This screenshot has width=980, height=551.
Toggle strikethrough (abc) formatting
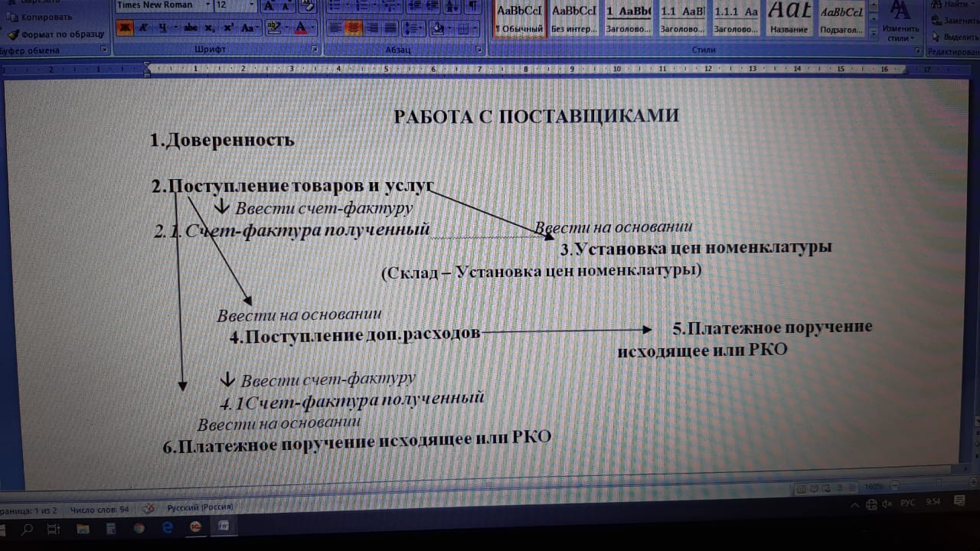tap(191, 28)
